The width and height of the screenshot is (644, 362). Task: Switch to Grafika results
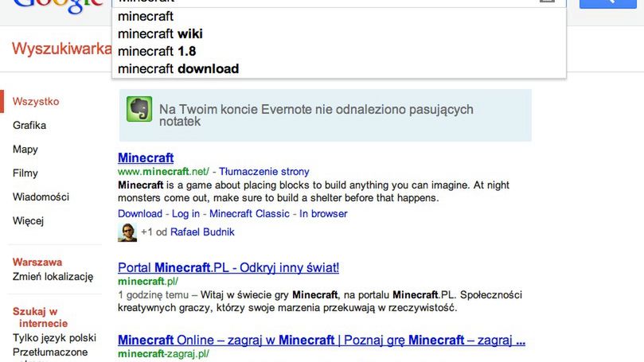29,126
